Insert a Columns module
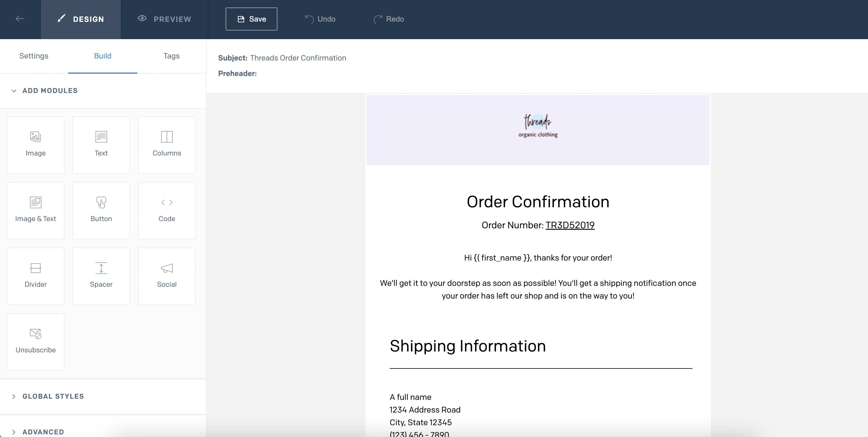868x437 pixels. [x=167, y=145]
